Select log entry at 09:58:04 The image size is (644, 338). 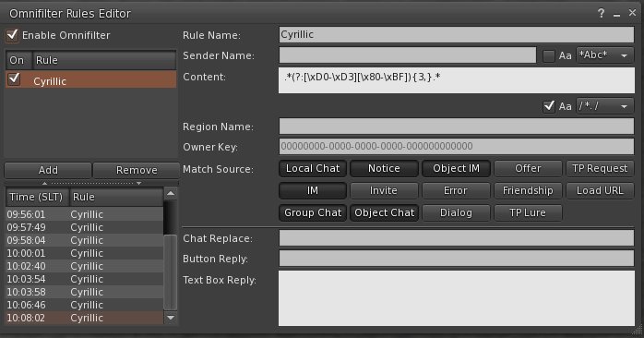click(84, 240)
